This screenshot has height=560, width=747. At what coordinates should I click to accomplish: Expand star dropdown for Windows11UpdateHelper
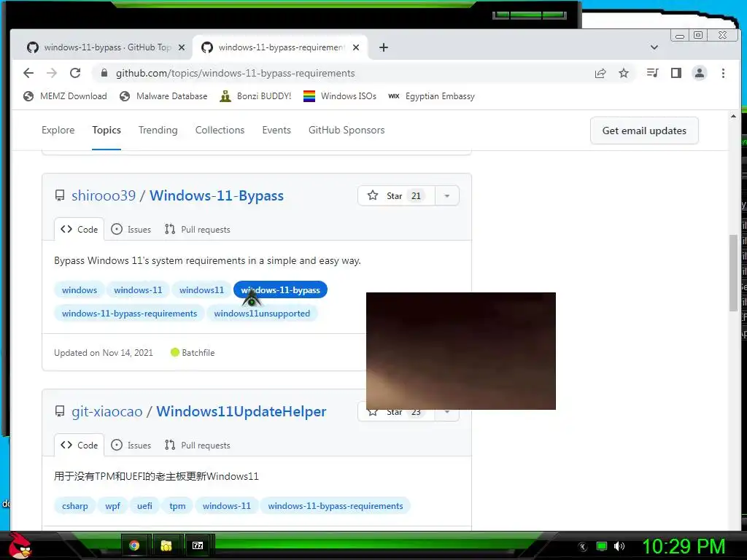447,413
